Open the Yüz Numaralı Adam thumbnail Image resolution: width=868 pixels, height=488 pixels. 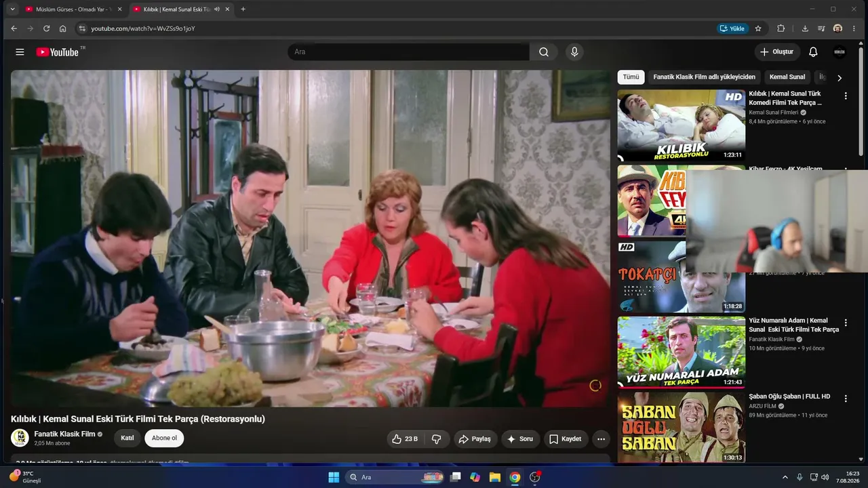point(681,352)
